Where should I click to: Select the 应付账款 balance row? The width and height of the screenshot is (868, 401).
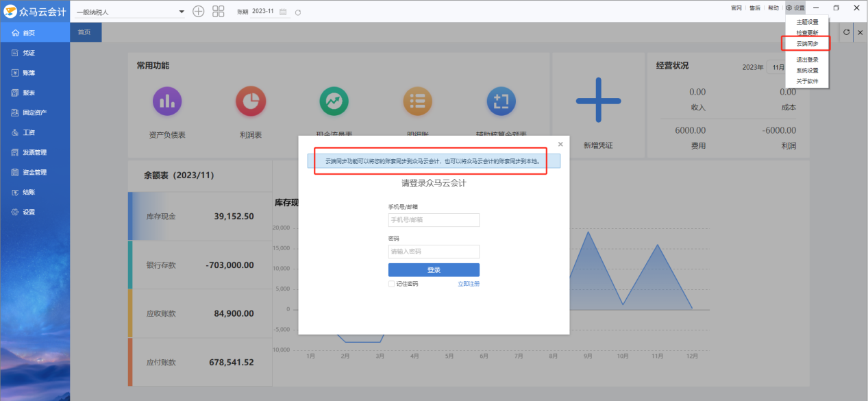click(200, 362)
